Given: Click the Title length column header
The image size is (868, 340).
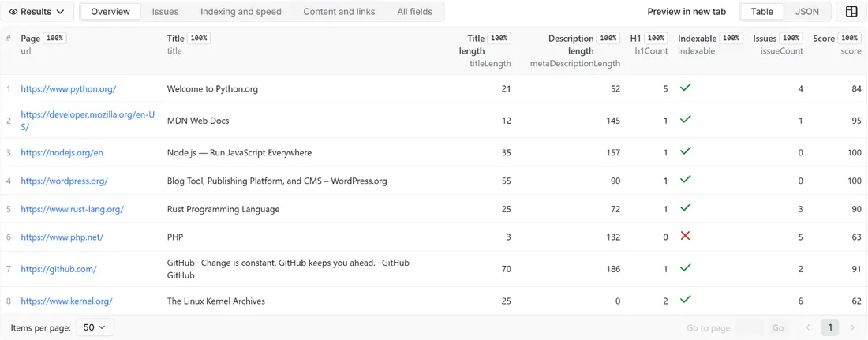Looking at the screenshot, I should pyautogui.click(x=472, y=44).
